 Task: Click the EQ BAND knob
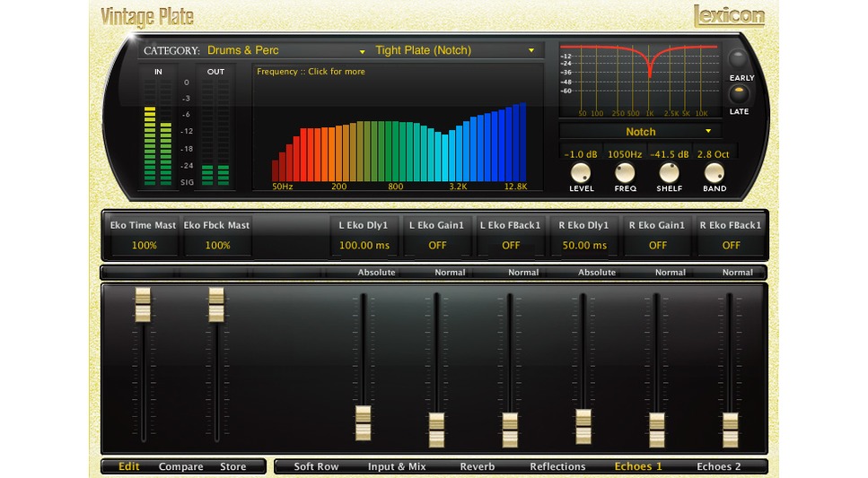[715, 173]
